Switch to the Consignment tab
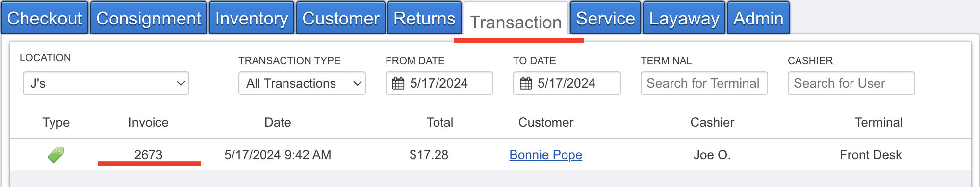This screenshot has width=980, height=187. click(149, 18)
